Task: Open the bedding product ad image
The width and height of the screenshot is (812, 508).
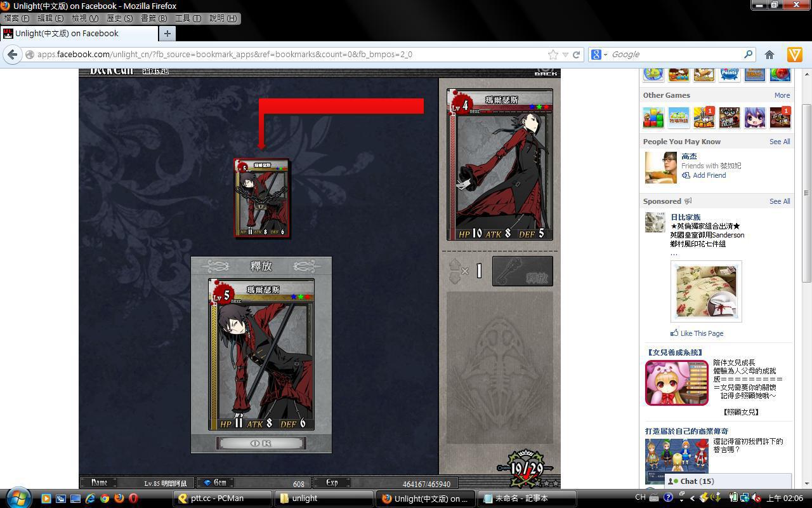Action: click(706, 291)
